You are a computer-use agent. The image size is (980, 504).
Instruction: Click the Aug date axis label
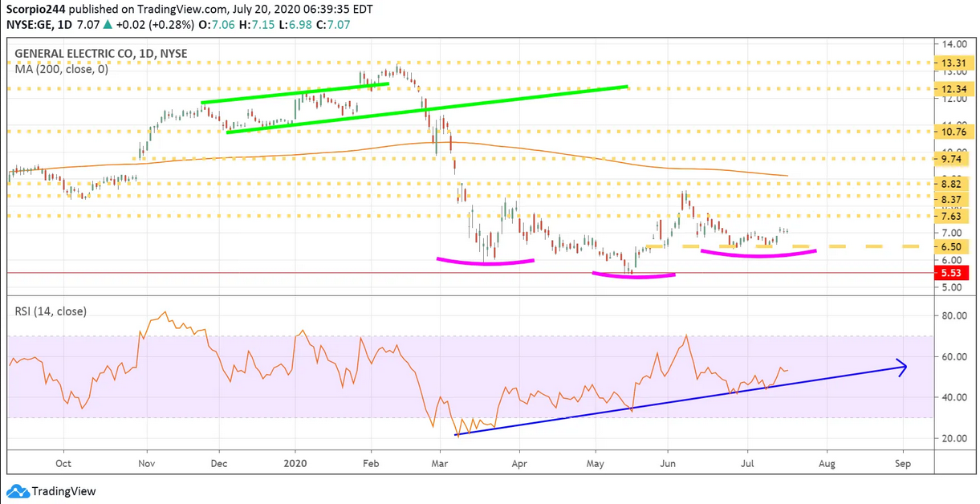(827, 463)
